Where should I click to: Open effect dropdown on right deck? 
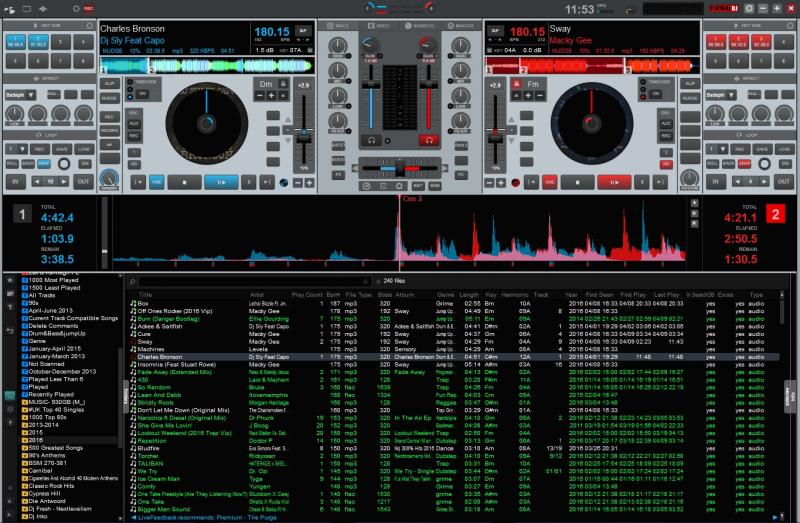pyautogui.click(x=721, y=95)
